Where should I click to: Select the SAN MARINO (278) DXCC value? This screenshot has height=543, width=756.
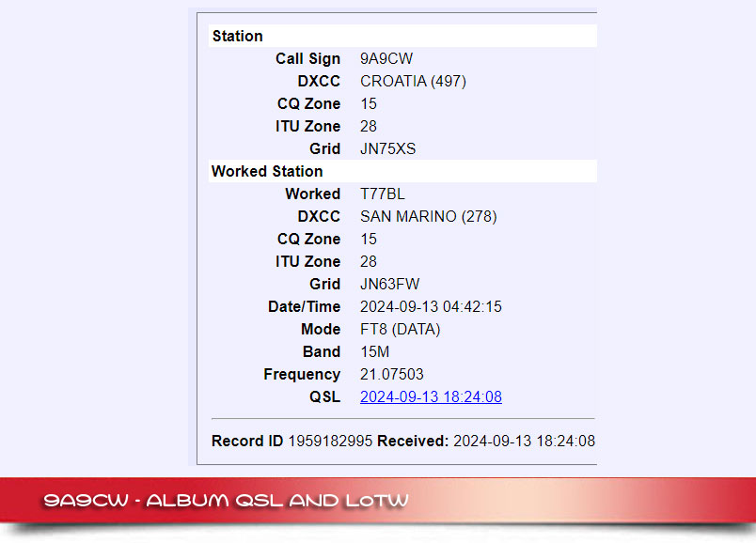pos(428,217)
